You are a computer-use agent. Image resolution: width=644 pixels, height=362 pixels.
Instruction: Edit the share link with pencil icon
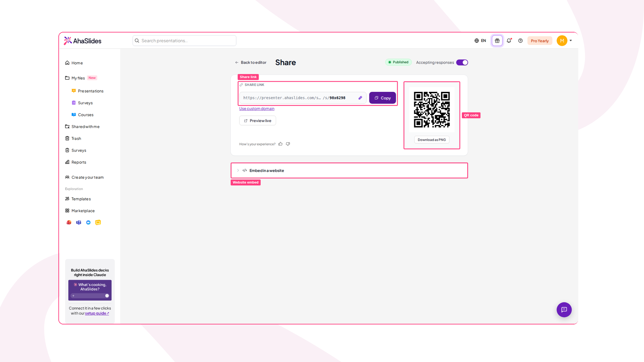pyautogui.click(x=360, y=98)
